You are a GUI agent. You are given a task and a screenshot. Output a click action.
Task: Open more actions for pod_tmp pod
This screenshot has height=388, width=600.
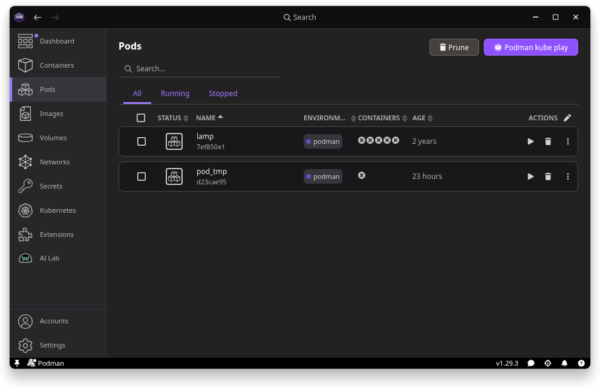coord(567,176)
